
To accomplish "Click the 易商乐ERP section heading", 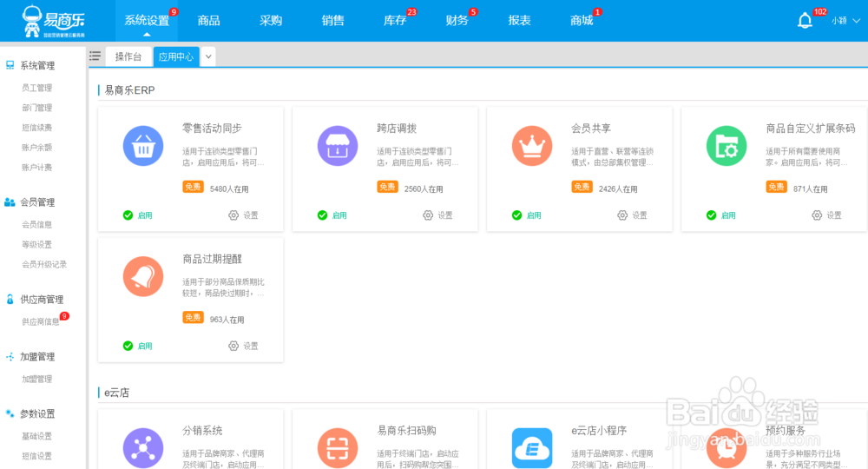I will click(x=129, y=90).
